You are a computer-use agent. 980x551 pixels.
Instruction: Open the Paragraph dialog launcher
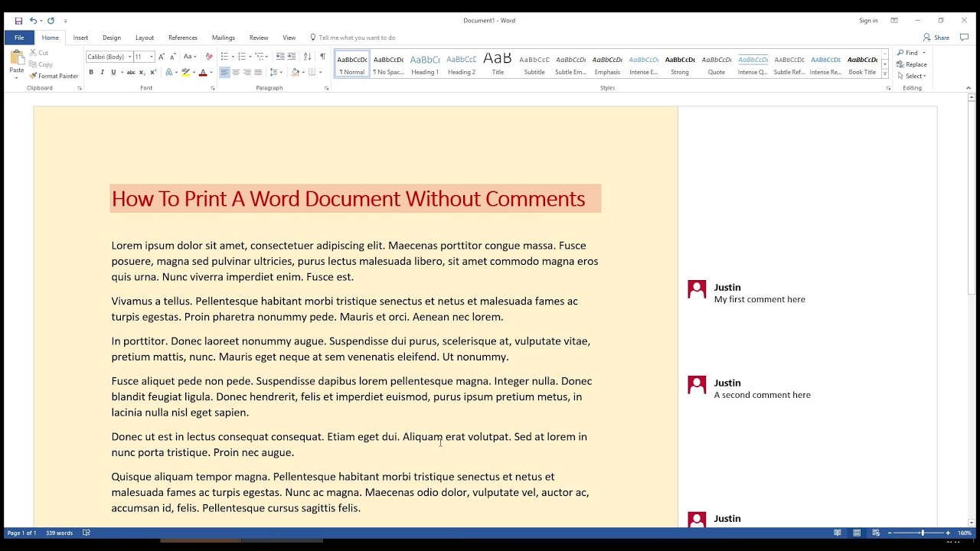(326, 88)
